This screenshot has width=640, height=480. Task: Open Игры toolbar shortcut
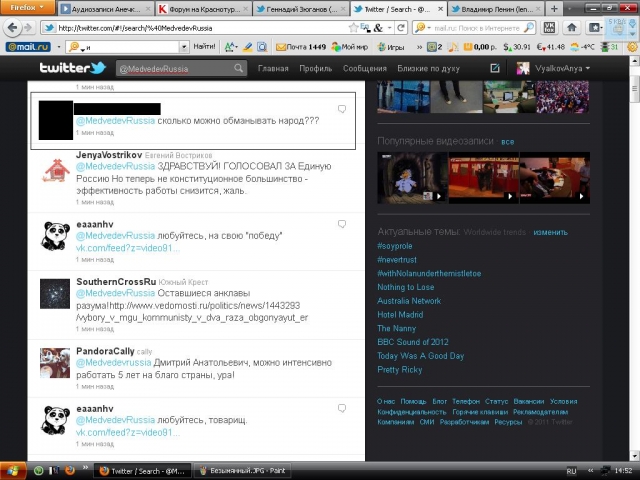coord(391,47)
